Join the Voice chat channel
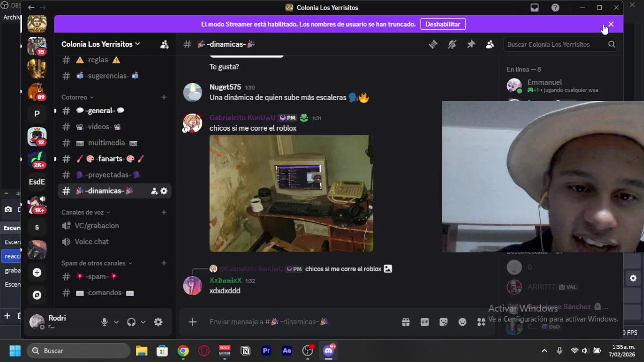Screen dimensions: 644x362 (115, 242)
